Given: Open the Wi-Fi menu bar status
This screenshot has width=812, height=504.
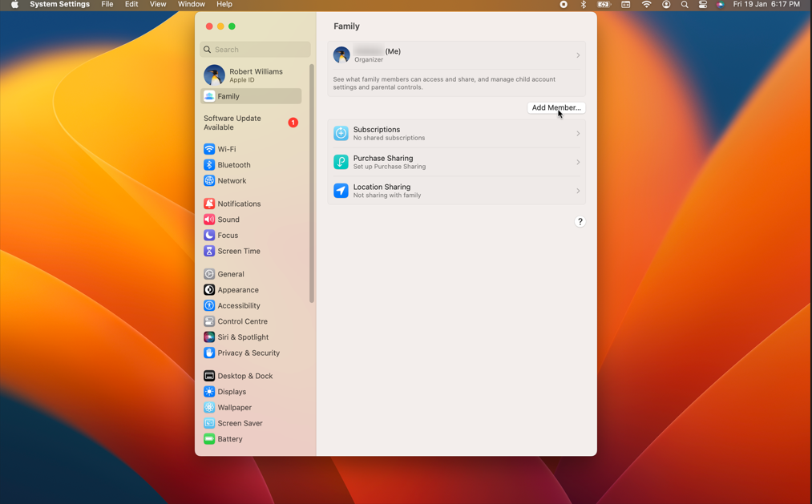Looking at the screenshot, I should point(646,4).
